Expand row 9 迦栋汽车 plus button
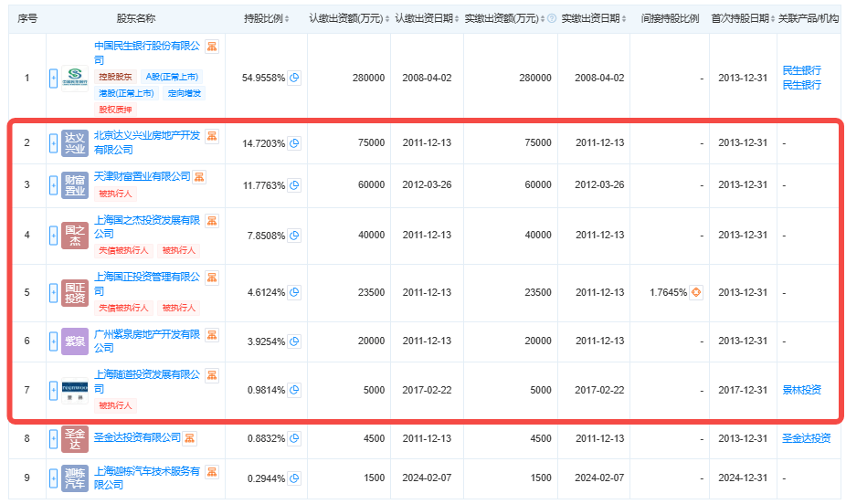The height and width of the screenshot is (504, 846). click(x=52, y=478)
